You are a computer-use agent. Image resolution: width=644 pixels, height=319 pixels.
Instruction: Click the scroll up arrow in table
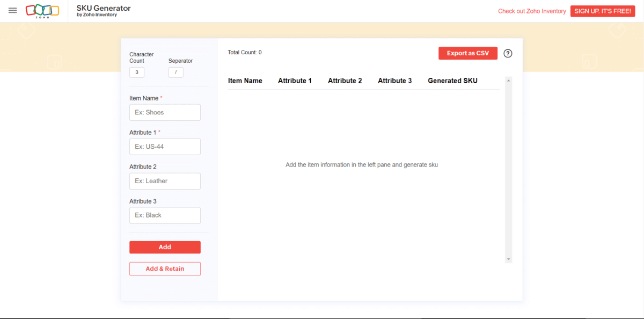(509, 81)
